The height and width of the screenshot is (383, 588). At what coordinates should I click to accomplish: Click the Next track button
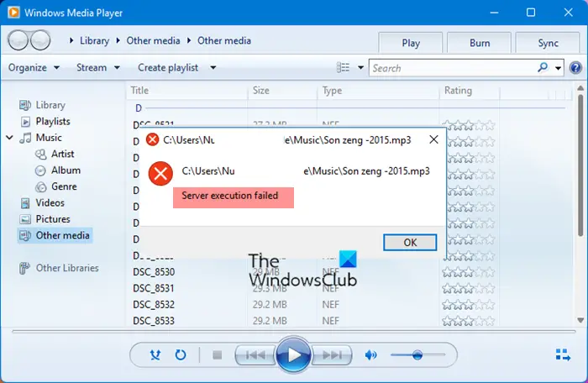(x=332, y=354)
